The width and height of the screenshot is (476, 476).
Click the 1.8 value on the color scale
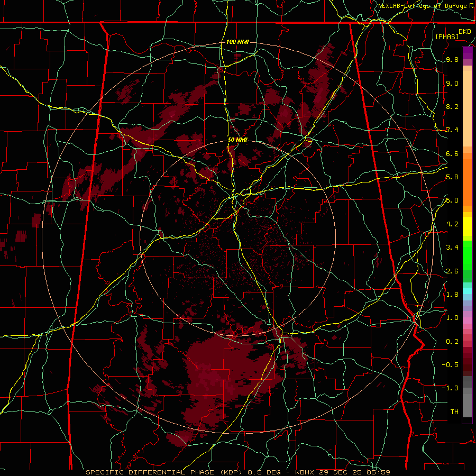pyautogui.click(x=452, y=295)
